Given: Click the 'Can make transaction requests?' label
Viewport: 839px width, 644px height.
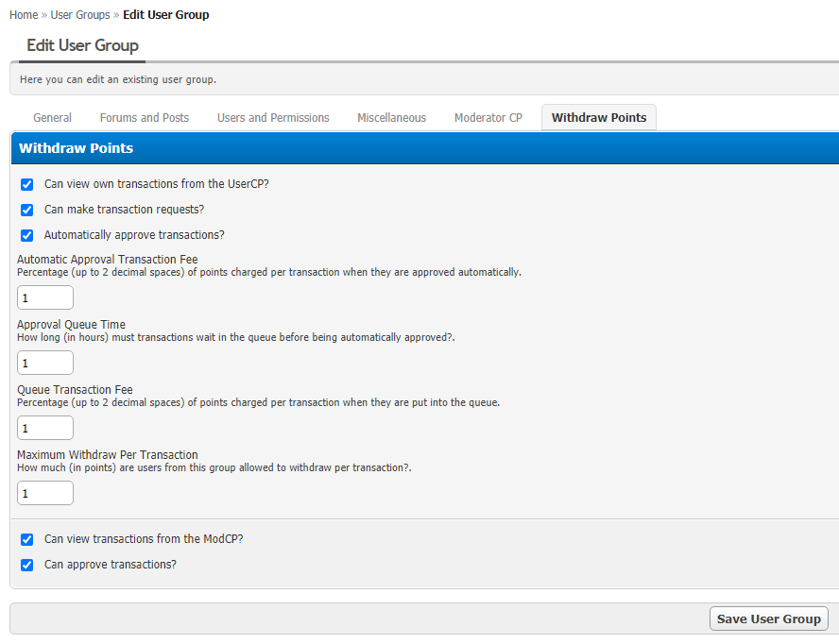Looking at the screenshot, I should pos(124,210).
